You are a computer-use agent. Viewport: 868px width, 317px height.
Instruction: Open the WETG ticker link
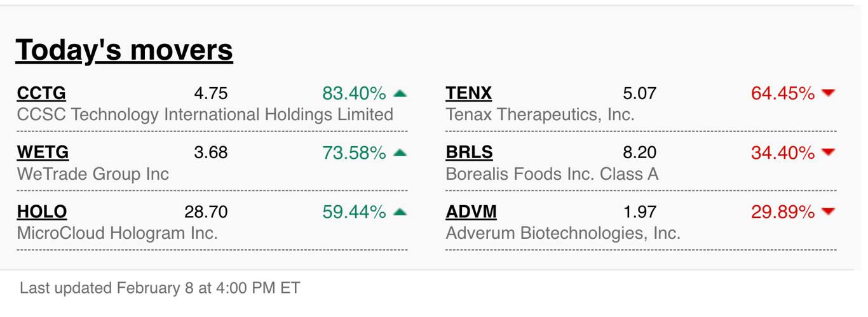tap(43, 152)
